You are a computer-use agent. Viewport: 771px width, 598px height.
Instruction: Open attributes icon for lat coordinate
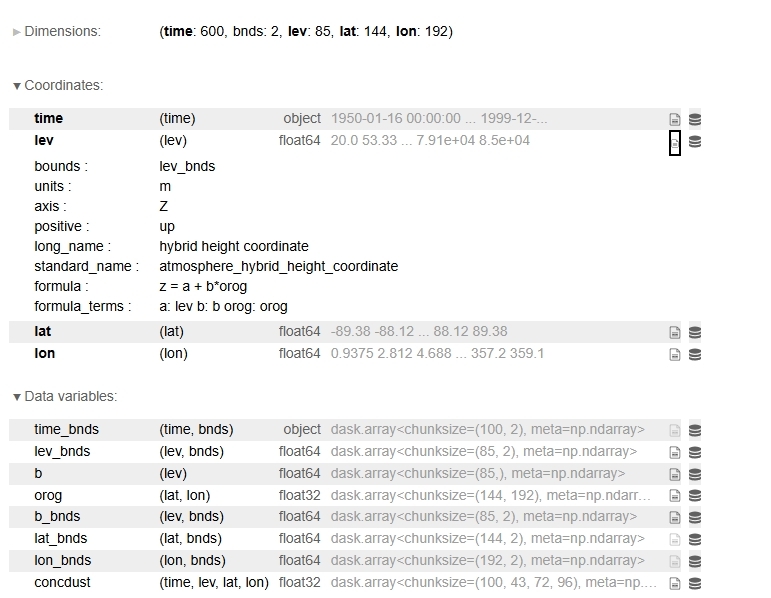pyautogui.click(x=674, y=332)
